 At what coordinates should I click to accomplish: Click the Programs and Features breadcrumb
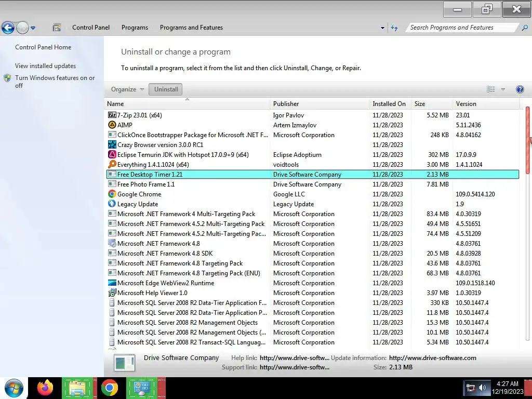click(191, 28)
